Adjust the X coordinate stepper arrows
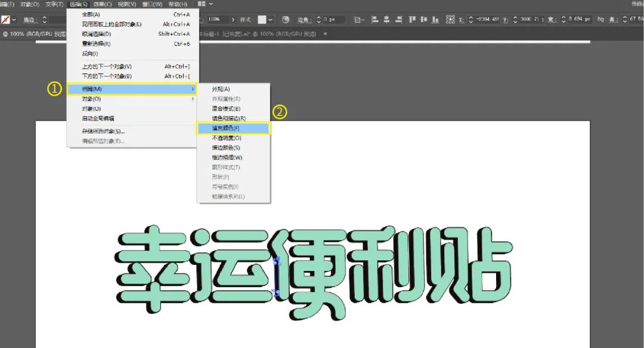 coord(470,19)
